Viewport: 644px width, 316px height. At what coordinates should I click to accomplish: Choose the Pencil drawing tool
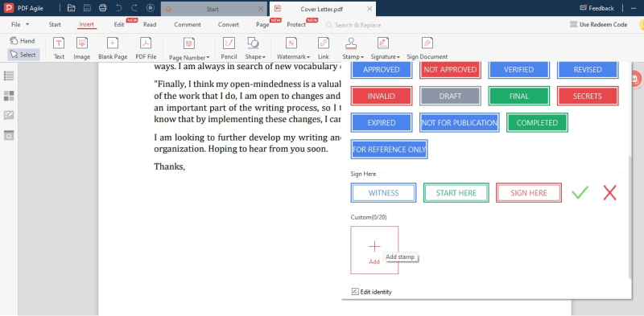click(229, 48)
